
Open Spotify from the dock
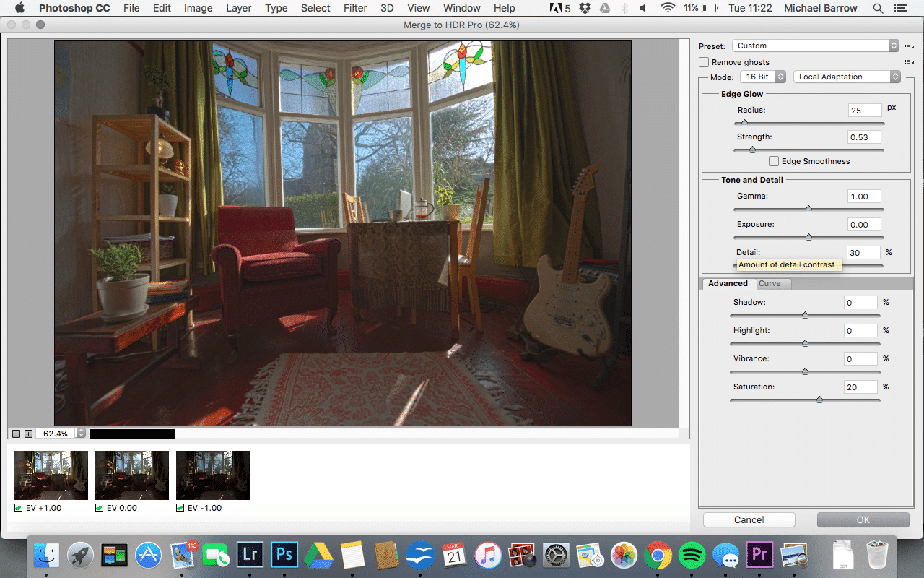pos(692,555)
